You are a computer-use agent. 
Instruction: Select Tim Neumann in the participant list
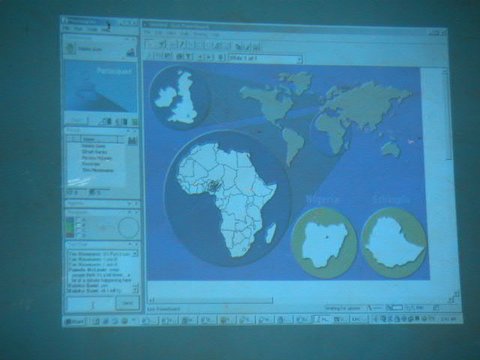coord(98,170)
